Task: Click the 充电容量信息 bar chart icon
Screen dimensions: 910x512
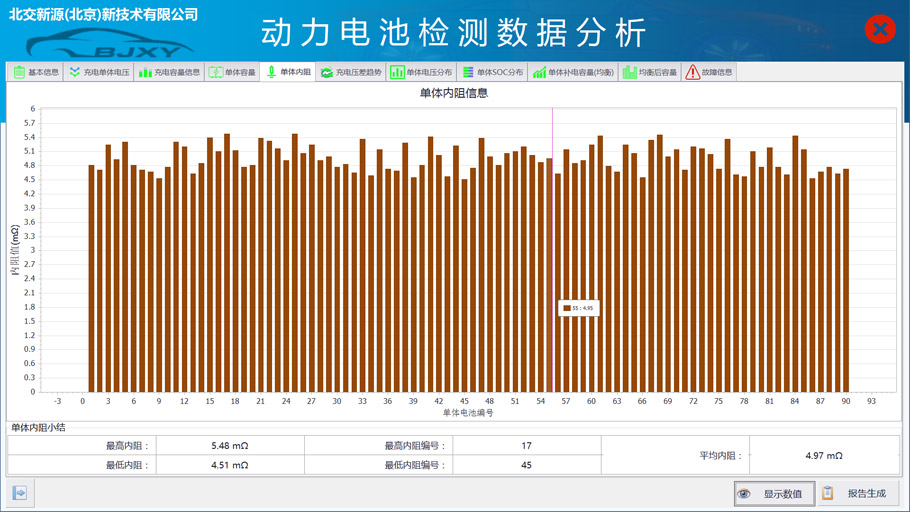Action: point(146,72)
